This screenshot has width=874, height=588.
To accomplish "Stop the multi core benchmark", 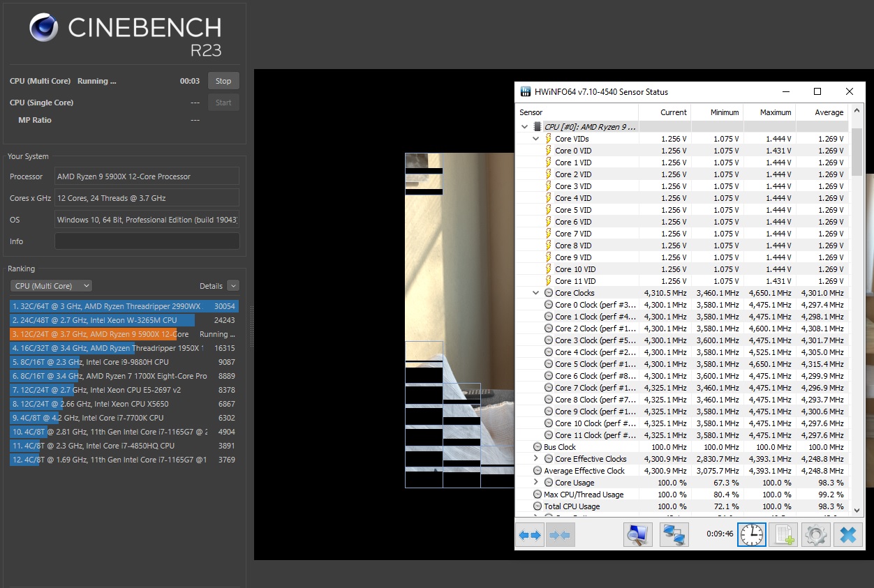I will (223, 81).
